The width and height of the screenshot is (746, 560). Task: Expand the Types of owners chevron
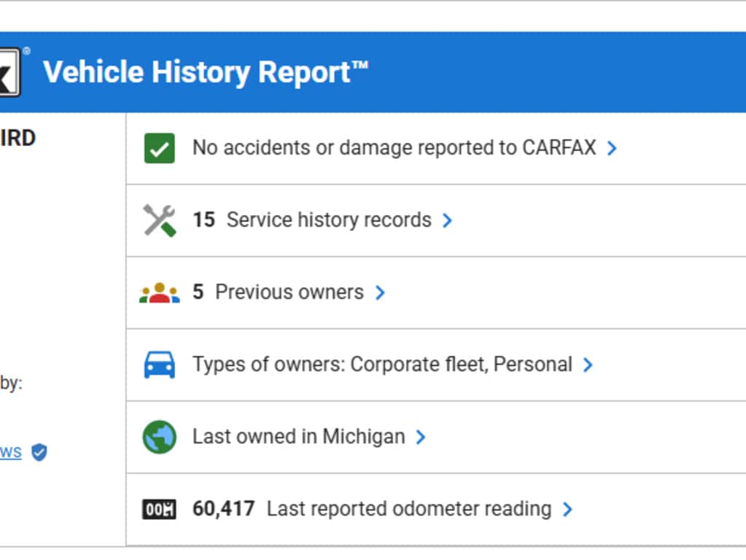click(588, 365)
